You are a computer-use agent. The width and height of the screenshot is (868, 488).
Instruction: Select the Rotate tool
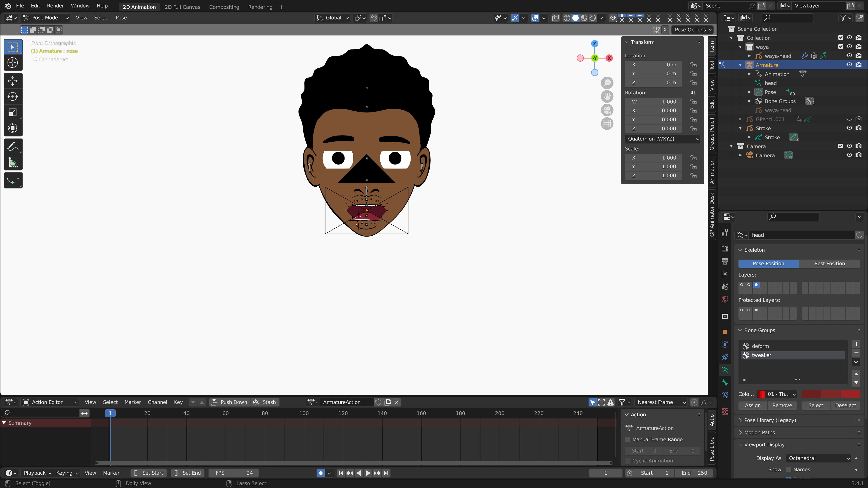click(x=13, y=97)
